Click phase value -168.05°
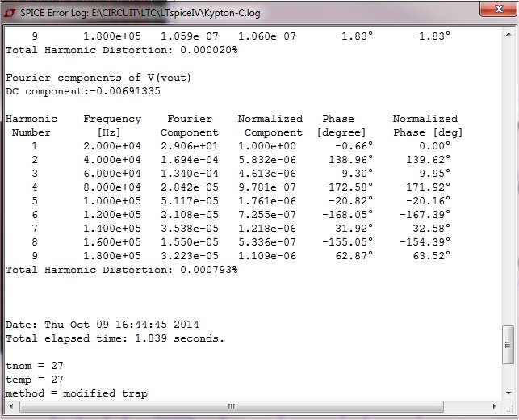 click(x=348, y=215)
